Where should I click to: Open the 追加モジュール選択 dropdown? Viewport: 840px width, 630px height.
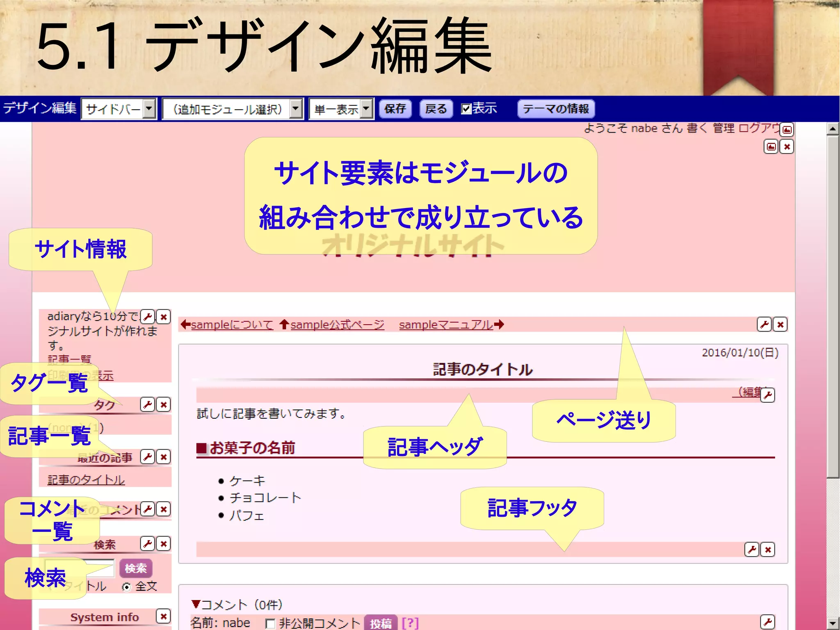click(233, 109)
